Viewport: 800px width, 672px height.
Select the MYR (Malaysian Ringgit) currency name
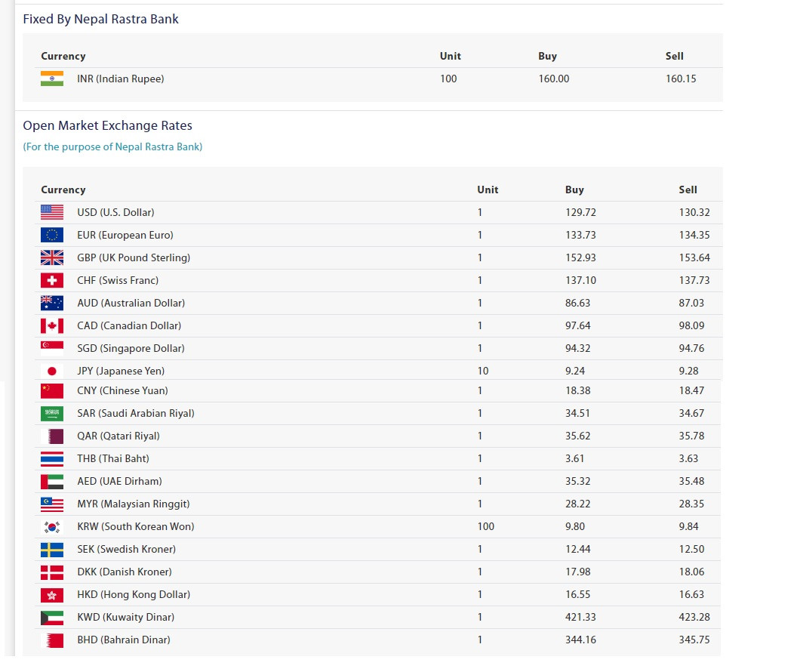point(133,504)
